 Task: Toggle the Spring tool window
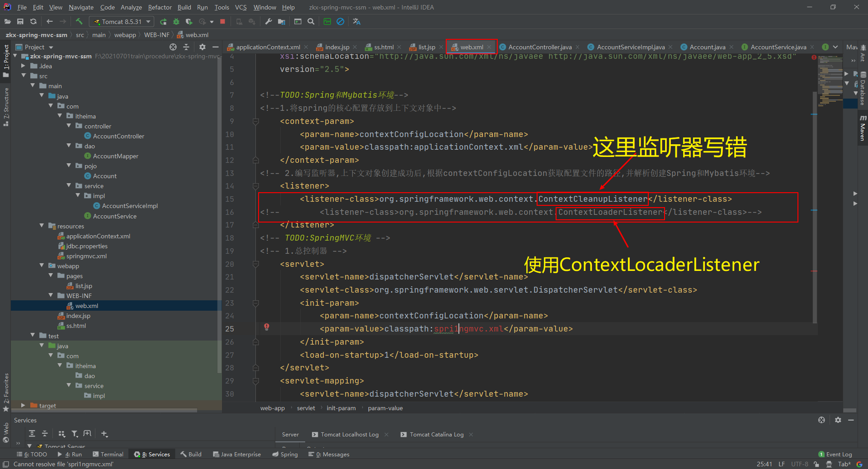(285, 454)
